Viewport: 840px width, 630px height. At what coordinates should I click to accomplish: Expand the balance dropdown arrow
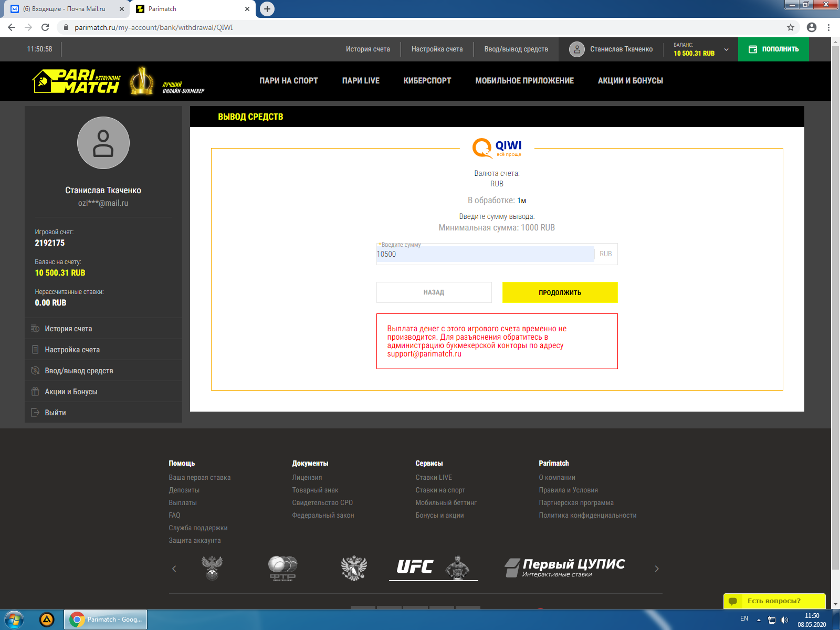tap(726, 50)
